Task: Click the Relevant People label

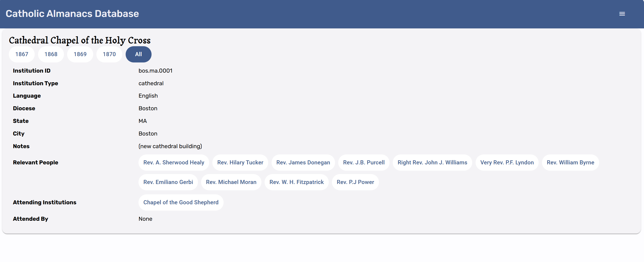Action: (x=36, y=163)
